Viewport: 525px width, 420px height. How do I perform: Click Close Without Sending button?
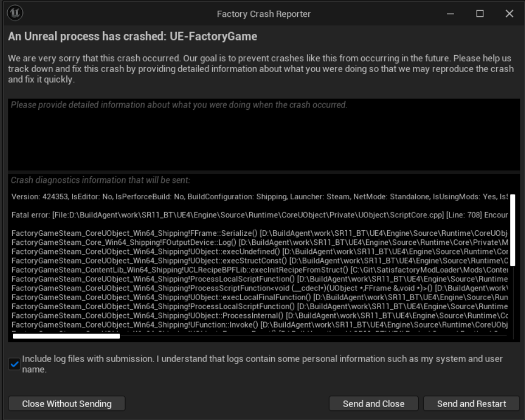pyautogui.click(x=66, y=404)
